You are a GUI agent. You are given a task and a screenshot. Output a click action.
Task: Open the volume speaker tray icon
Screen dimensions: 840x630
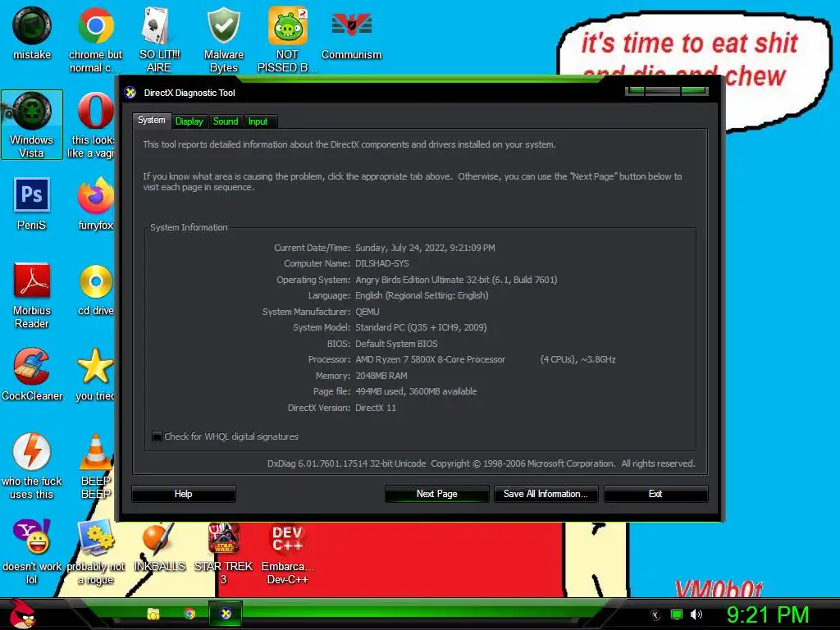click(x=696, y=614)
